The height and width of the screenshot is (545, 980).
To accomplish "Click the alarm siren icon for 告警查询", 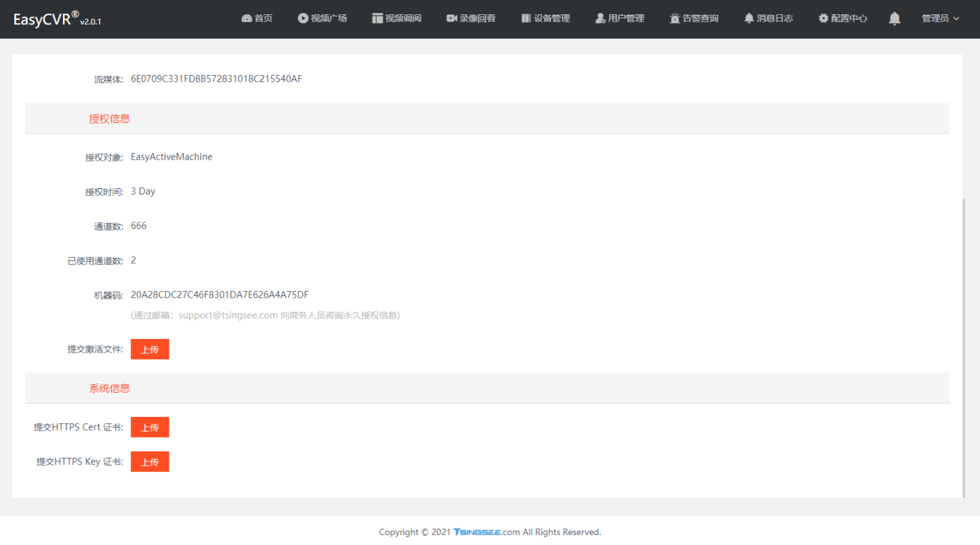I will pyautogui.click(x=674, y=19).
